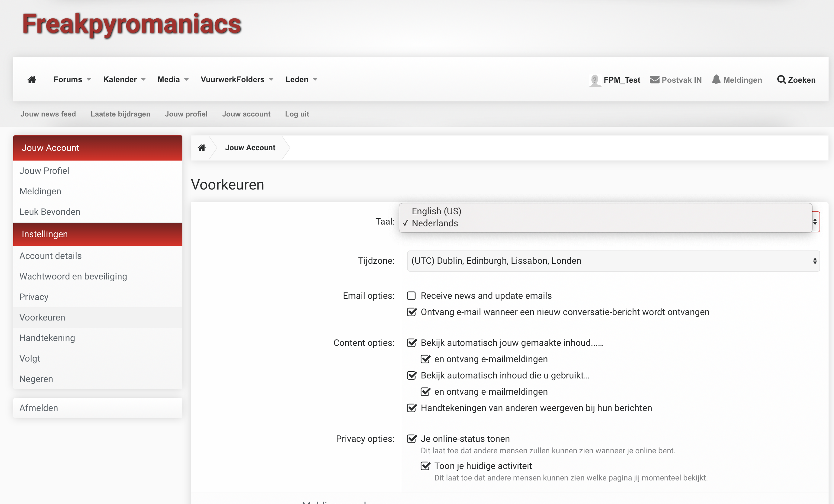Screen dimensions: 834x504
Task: Open Postvak IN
Action: [681, 80]
